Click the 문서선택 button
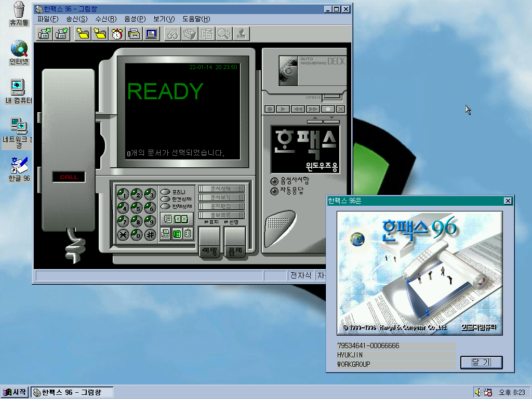Image resolution: width=532 pixels, height=399 pixels. click(x=221, y=189)
